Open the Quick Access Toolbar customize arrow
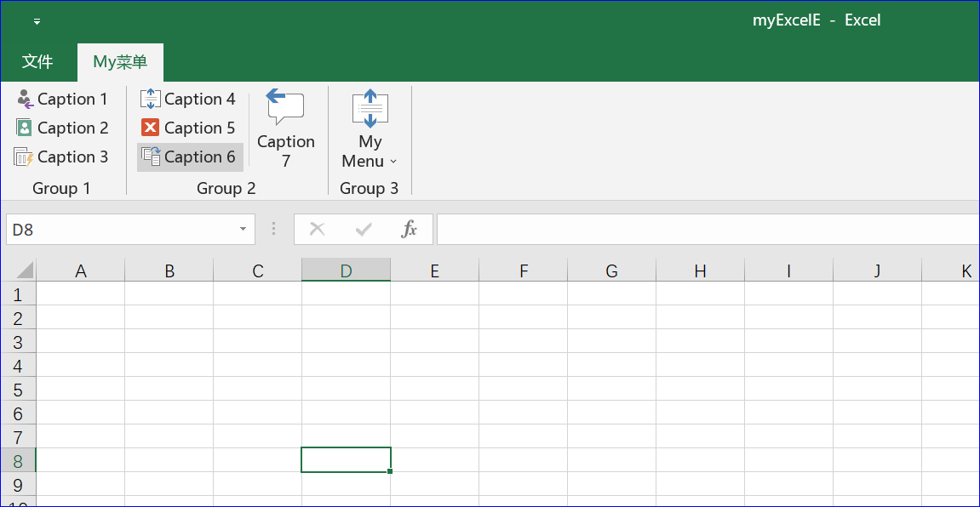 (x=37, y=21)
